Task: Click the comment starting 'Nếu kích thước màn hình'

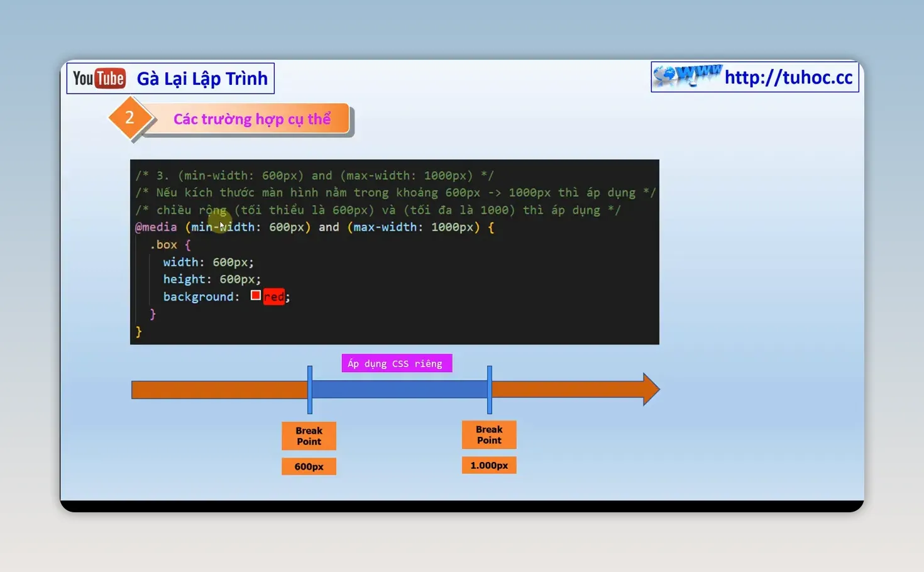Action: pyautogui.click(x=395, y=192)
